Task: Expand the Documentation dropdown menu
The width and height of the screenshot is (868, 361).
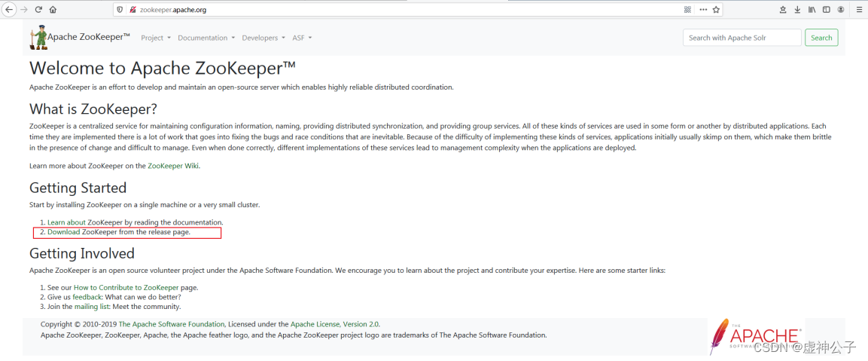Action: point(206,38)
